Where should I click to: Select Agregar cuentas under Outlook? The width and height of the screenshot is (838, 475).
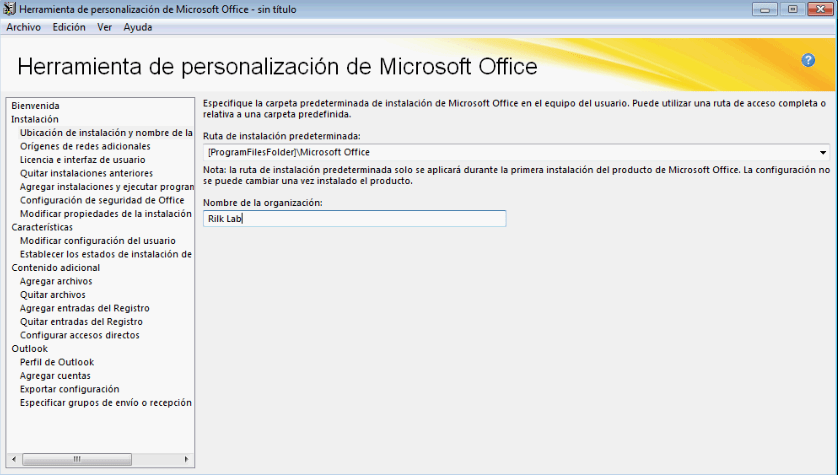point(55,376)
